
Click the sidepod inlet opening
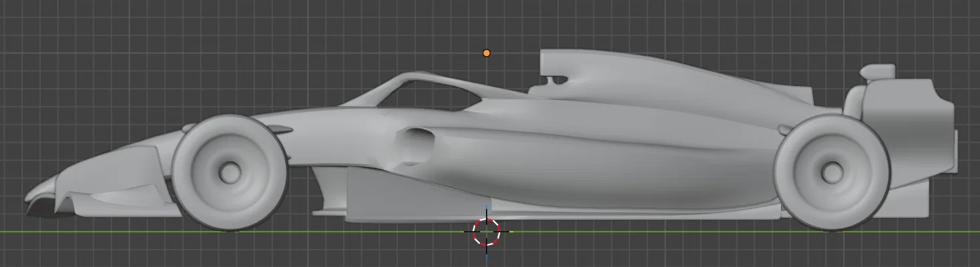tap(415, 146)
